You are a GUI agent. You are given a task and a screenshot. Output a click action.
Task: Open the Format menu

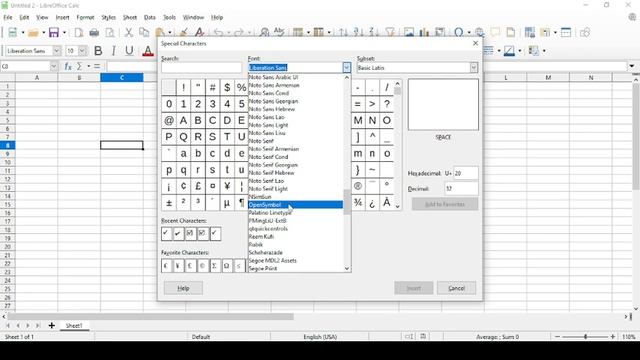point(85,18)
